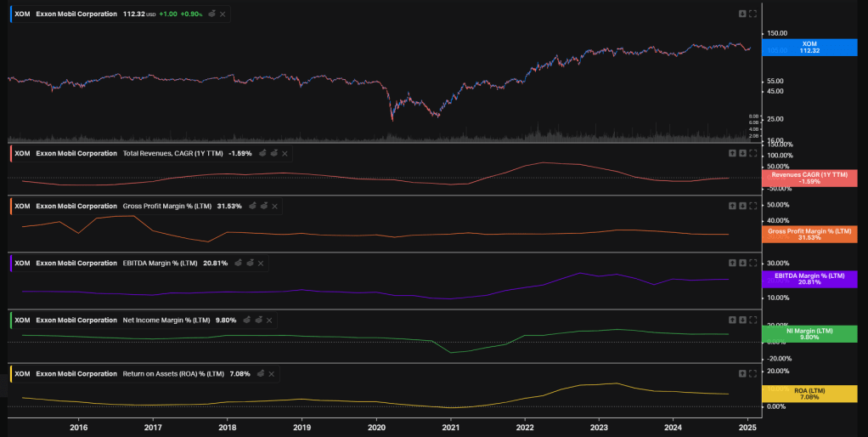Move Total Revenues CAGR pane up
The image size is (868, 437).
(732, 153)
